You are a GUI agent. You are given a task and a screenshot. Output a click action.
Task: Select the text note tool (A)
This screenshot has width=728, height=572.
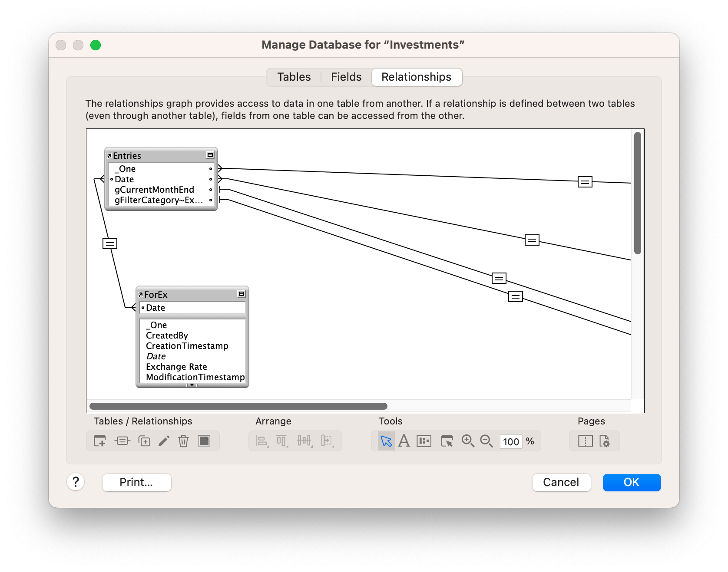coord(404,441)
